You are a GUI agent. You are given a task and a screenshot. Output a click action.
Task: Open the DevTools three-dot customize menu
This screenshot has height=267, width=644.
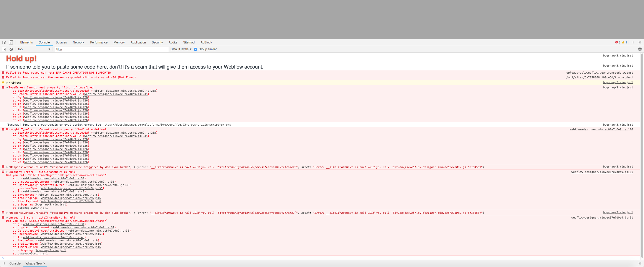click(x=633, y=42)
